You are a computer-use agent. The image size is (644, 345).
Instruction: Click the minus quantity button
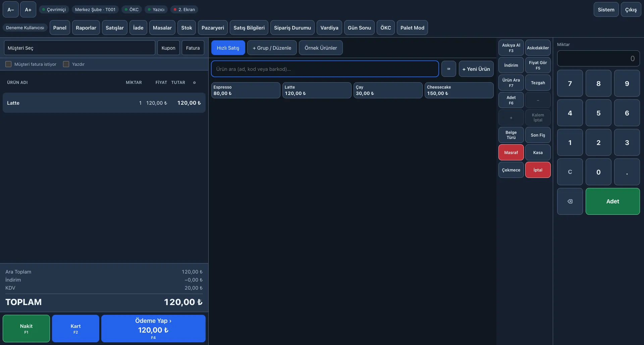538,100
